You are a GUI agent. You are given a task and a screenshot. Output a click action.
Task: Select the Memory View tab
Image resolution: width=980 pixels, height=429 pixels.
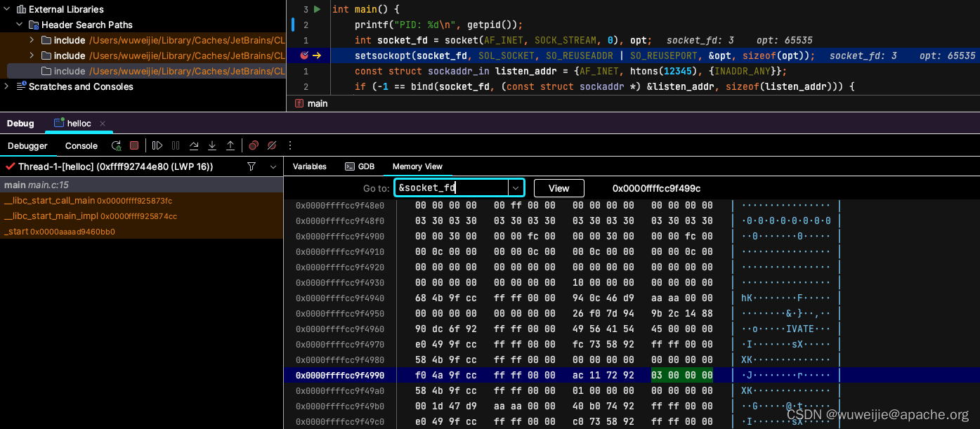click(417, 166)
